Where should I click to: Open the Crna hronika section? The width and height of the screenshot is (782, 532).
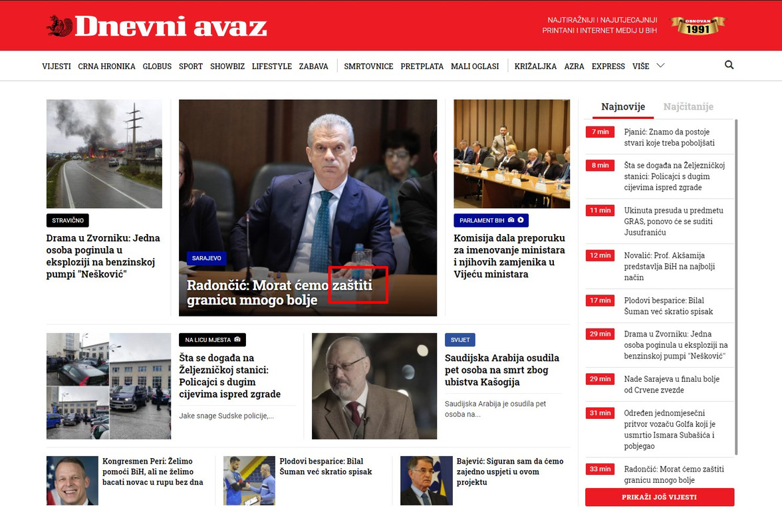[106, 66]
